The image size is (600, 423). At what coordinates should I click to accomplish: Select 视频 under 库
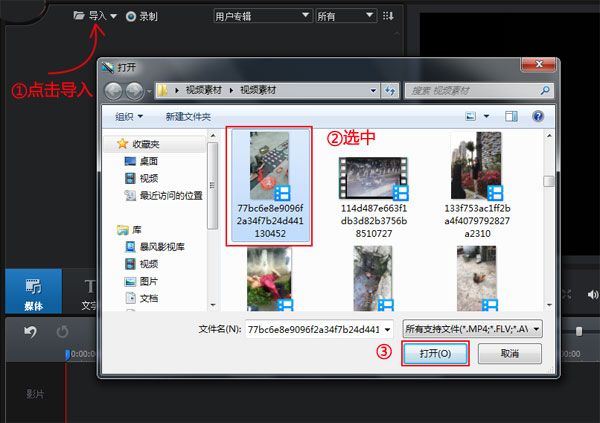[148, 264]
